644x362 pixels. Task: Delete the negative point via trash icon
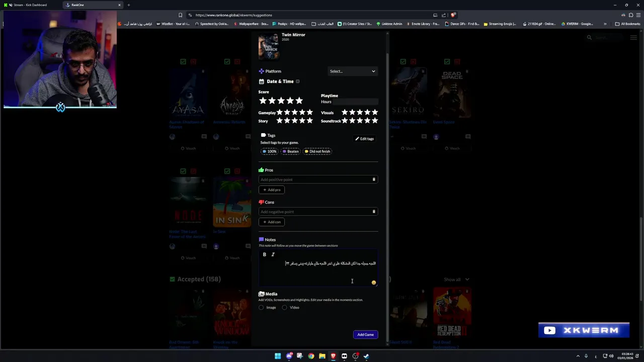[374, 212]
